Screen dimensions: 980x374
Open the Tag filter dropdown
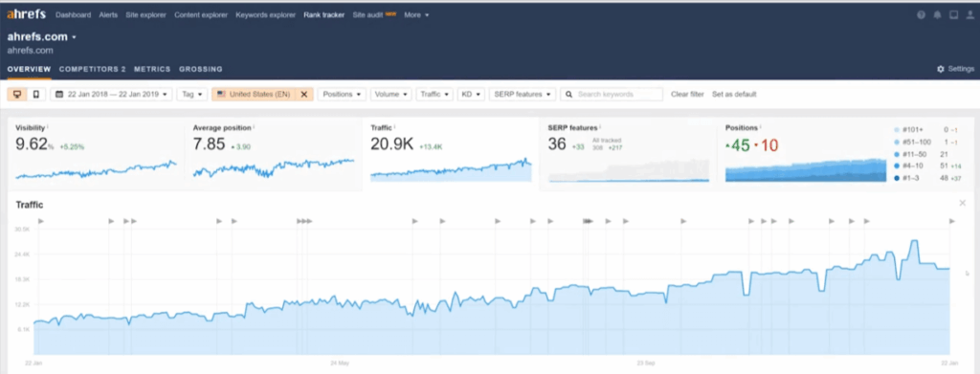pos(191,95)
